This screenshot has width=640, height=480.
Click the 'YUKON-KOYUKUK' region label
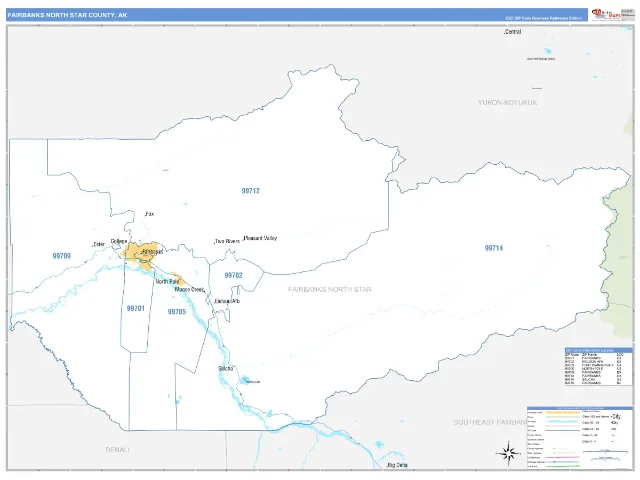507,102
